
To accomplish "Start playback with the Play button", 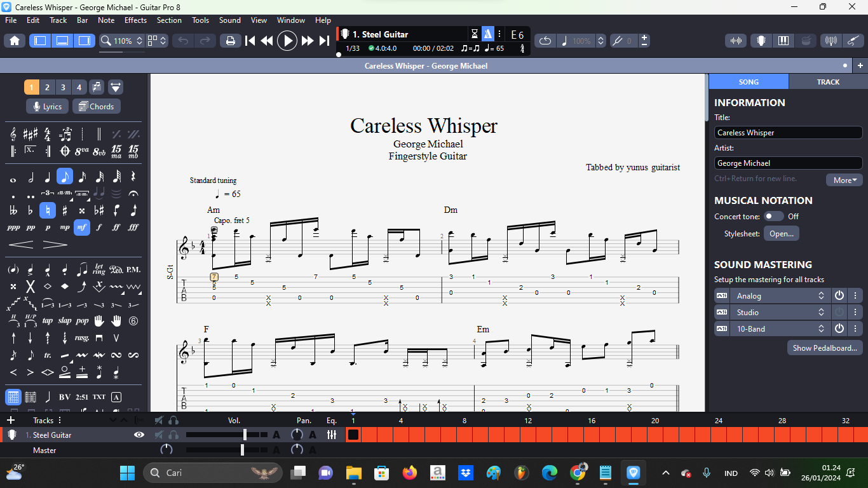I will (x=287, y=41).
